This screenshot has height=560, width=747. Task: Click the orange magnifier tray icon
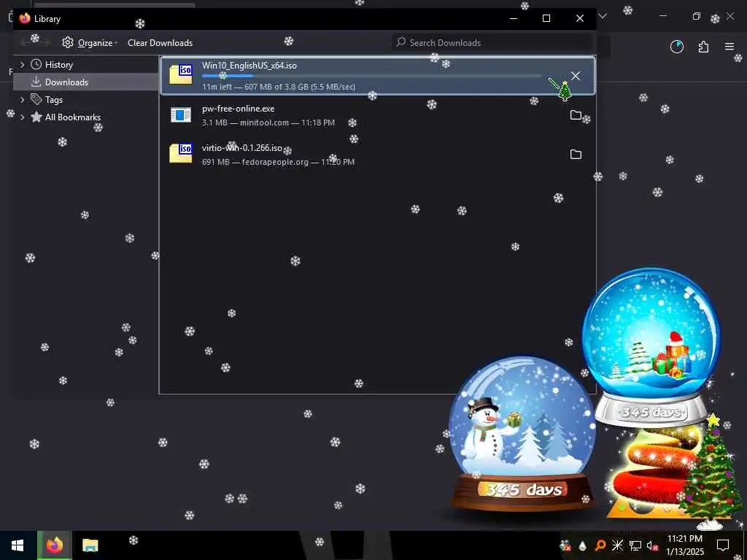pos(600,545)
